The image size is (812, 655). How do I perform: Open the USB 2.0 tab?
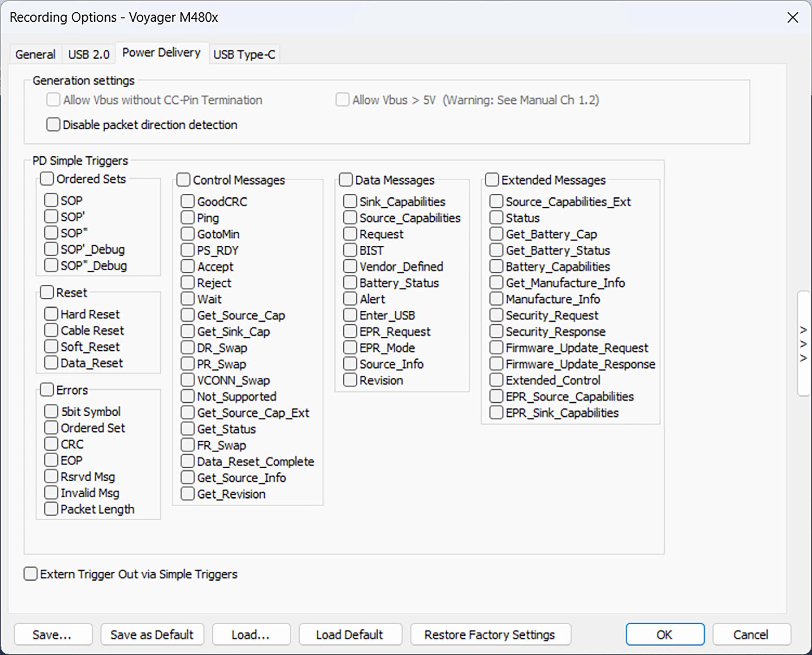coord(88,54)
